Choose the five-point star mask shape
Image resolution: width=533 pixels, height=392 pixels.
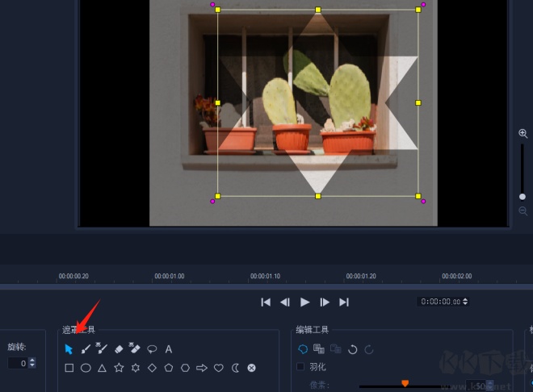pos(119,368)
